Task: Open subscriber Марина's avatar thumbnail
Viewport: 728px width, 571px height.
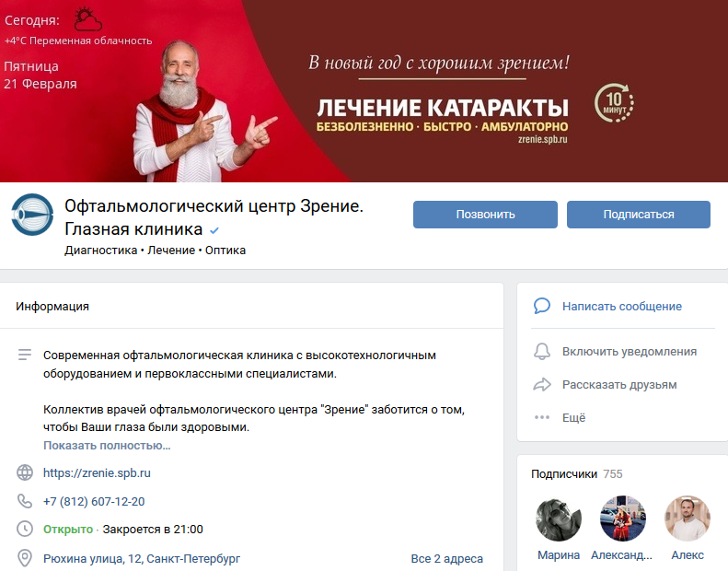Action: 558,519
